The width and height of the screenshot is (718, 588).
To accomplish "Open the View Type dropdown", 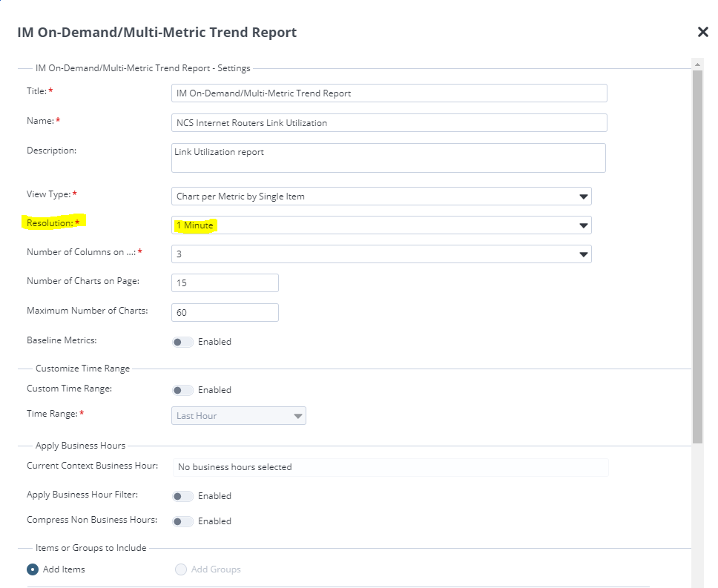I will click(381, 196).
